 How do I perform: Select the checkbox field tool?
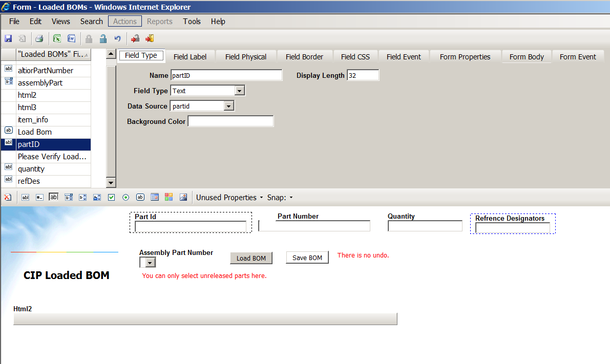click(111, 197)
